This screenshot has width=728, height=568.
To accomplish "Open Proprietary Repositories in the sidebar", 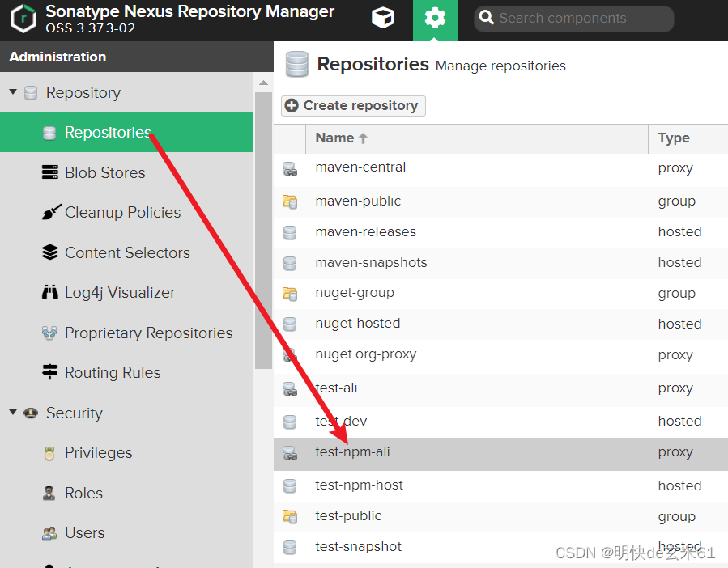I will (x=127, y=333).
